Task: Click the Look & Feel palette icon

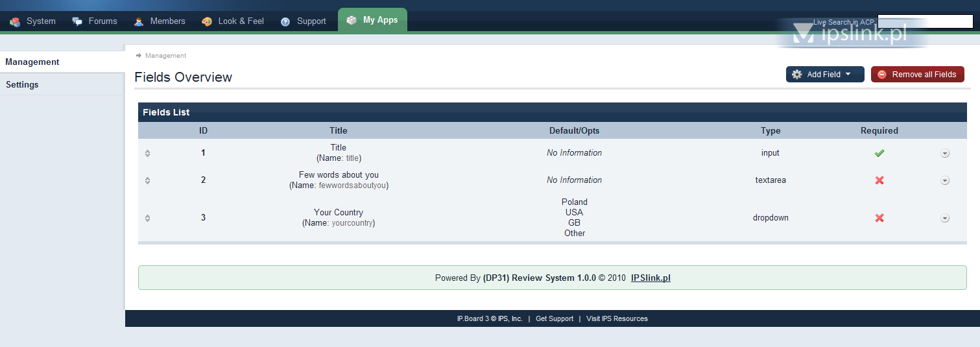Action: coord(207,21)
